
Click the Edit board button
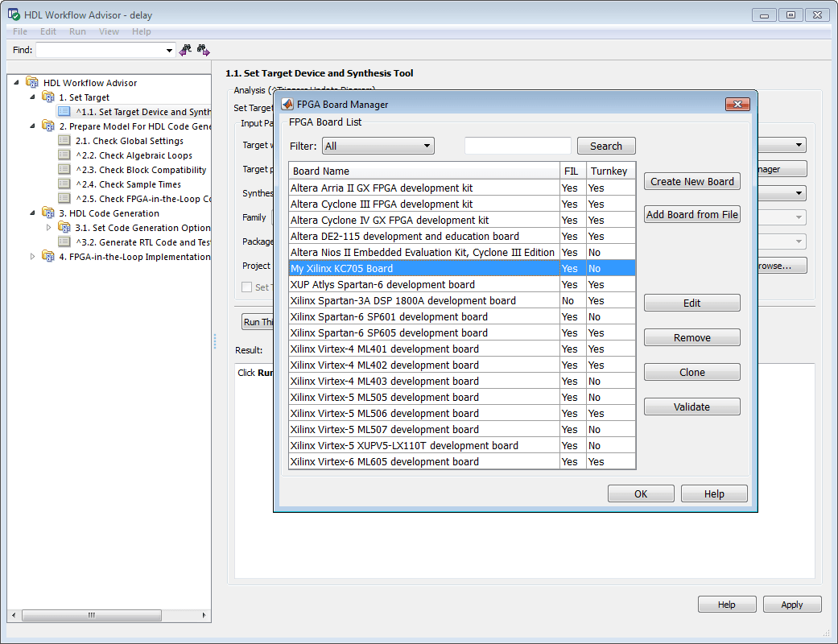692,303
